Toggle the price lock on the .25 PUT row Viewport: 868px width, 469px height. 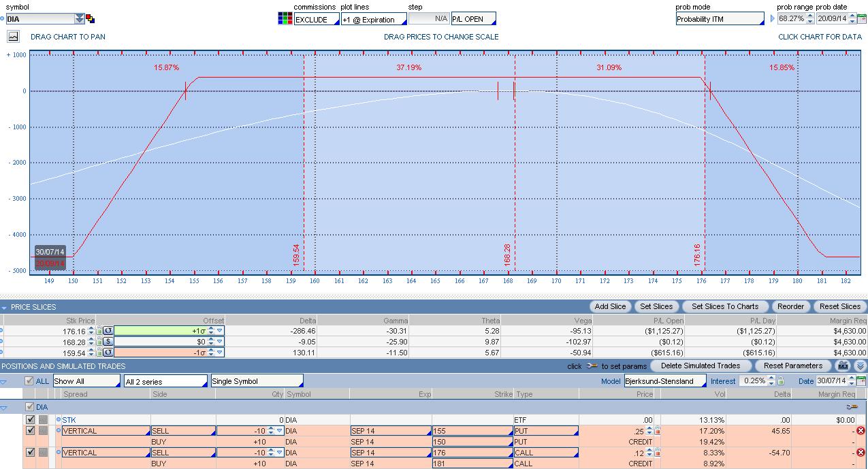tap(658, 431)
